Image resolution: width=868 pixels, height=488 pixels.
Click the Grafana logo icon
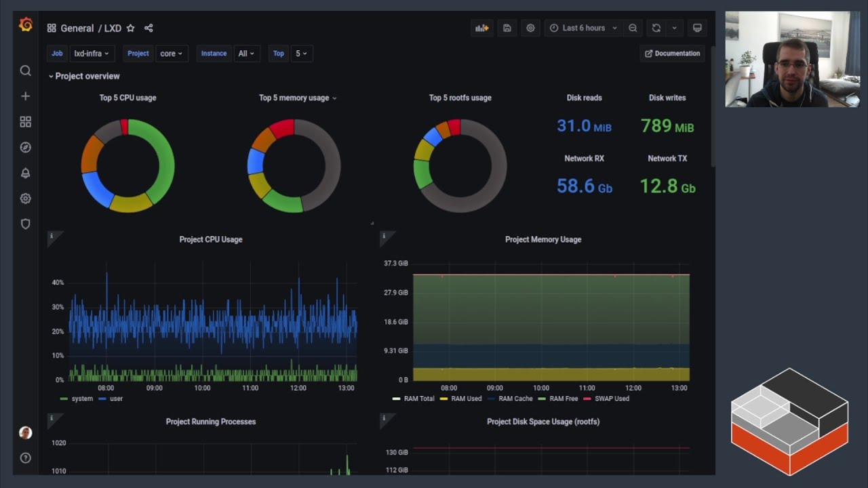point(26,25)
